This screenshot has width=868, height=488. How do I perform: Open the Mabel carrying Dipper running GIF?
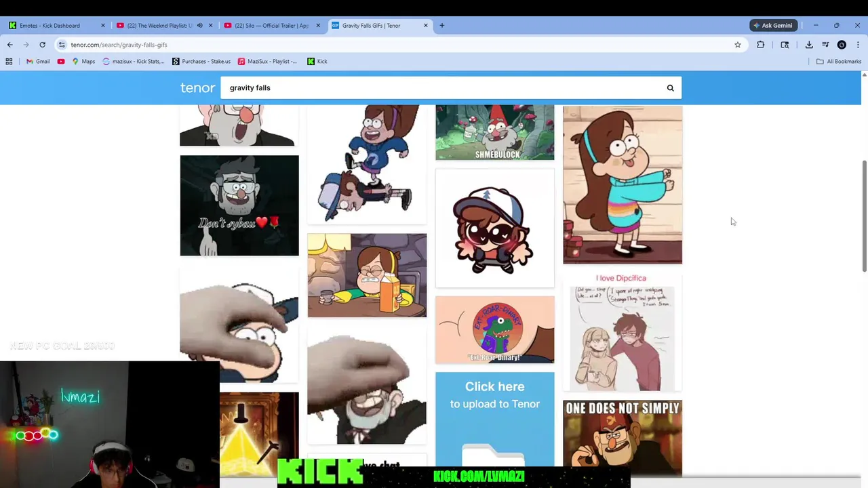(367, 164)
